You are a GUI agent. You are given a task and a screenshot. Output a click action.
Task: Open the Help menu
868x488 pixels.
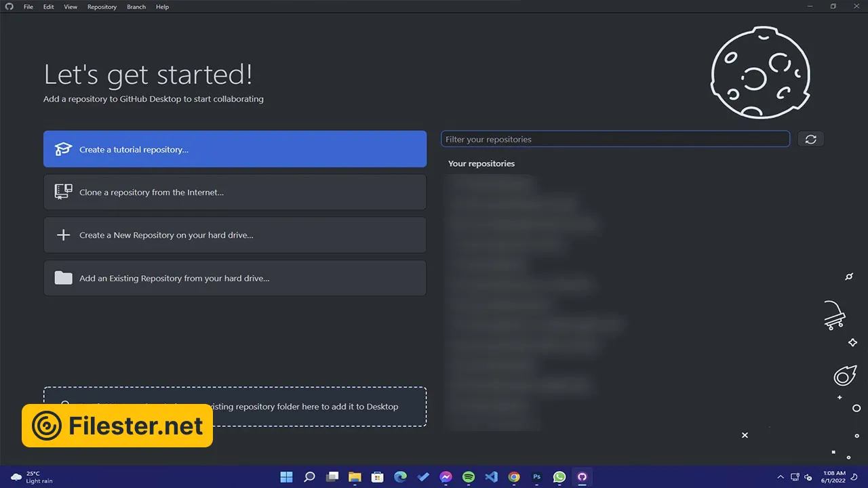point(162,7)
